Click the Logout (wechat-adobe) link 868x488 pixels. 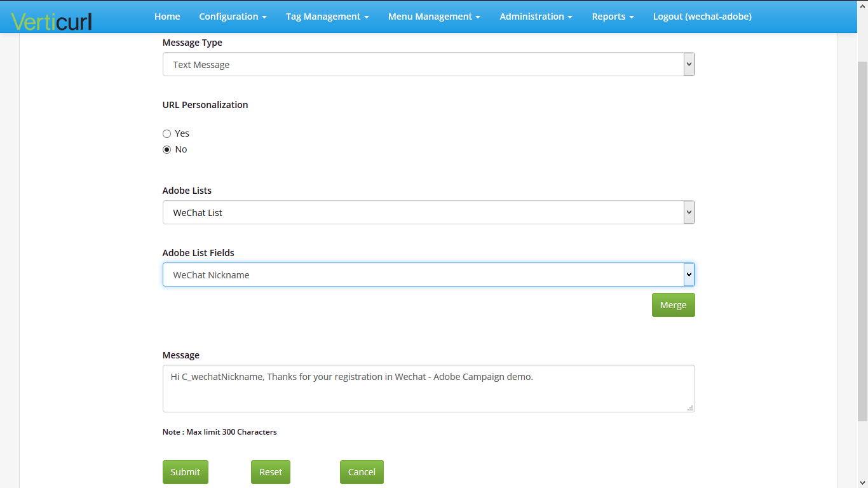[702, 16]
